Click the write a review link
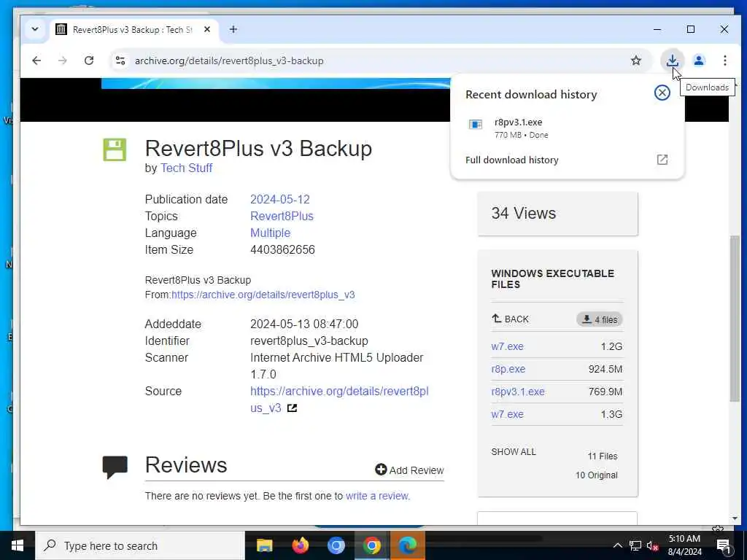 coord(377,496)
